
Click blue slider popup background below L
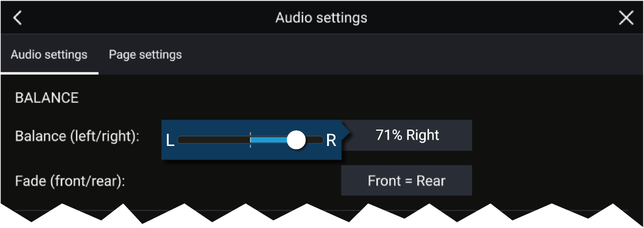pos(170,154)
